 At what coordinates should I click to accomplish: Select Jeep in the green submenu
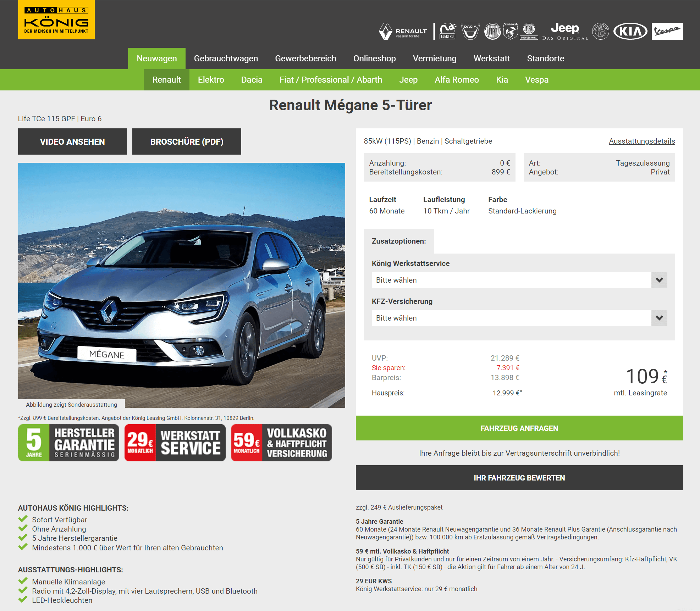tap(408, 80)
